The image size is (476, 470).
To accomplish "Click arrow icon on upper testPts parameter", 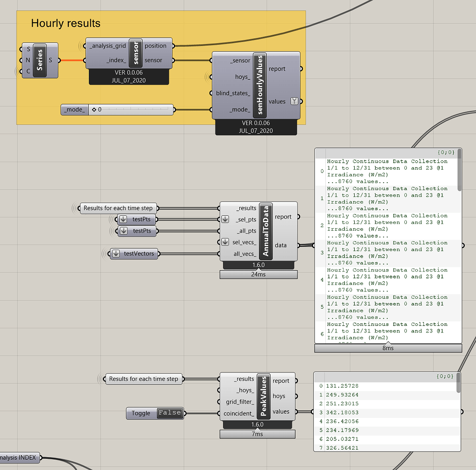I will click(x=123, y=219).
